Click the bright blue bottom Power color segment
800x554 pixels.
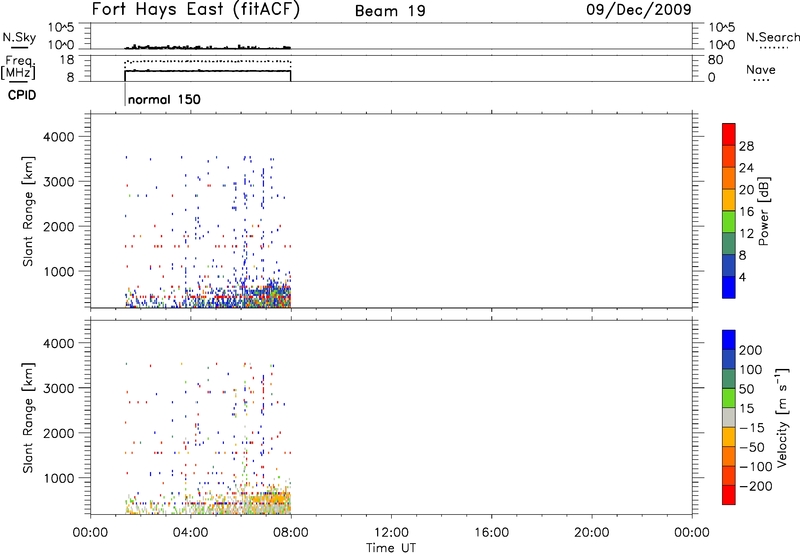[x=729, y=287]
